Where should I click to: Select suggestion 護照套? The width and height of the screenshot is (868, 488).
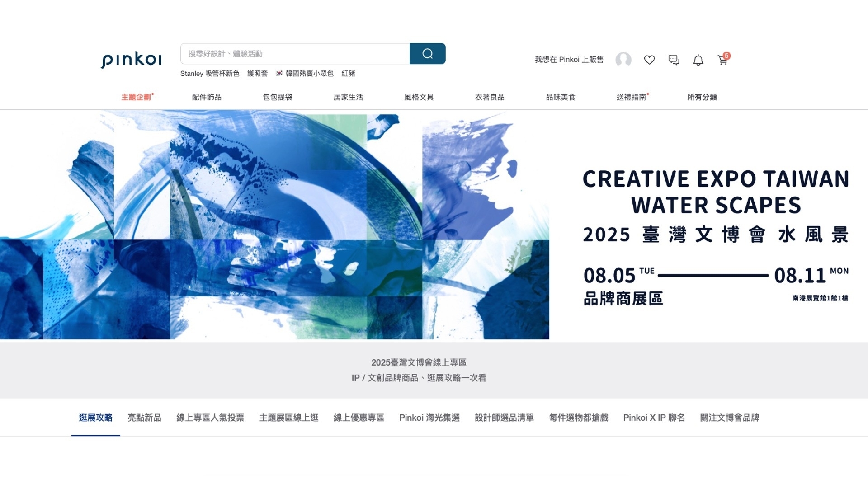click(257, 74)
